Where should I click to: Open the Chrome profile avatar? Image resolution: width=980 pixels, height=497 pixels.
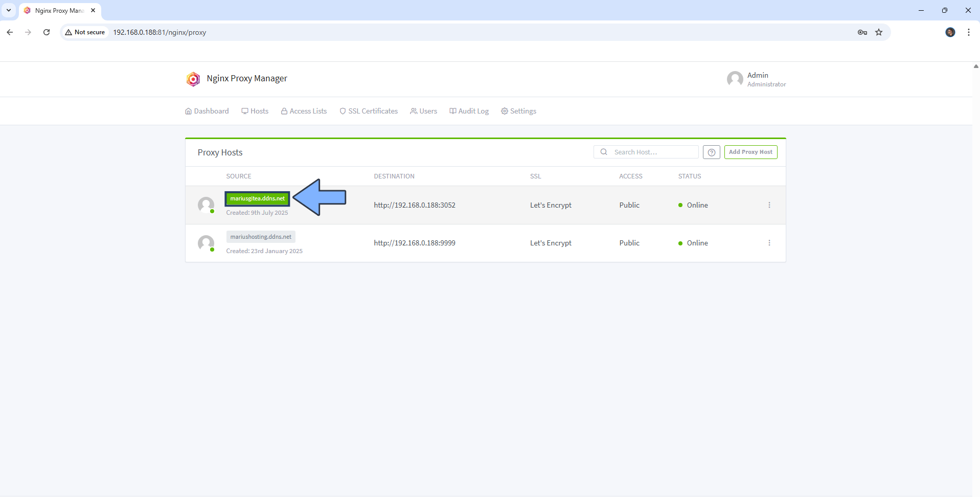(x=950, y=32)
